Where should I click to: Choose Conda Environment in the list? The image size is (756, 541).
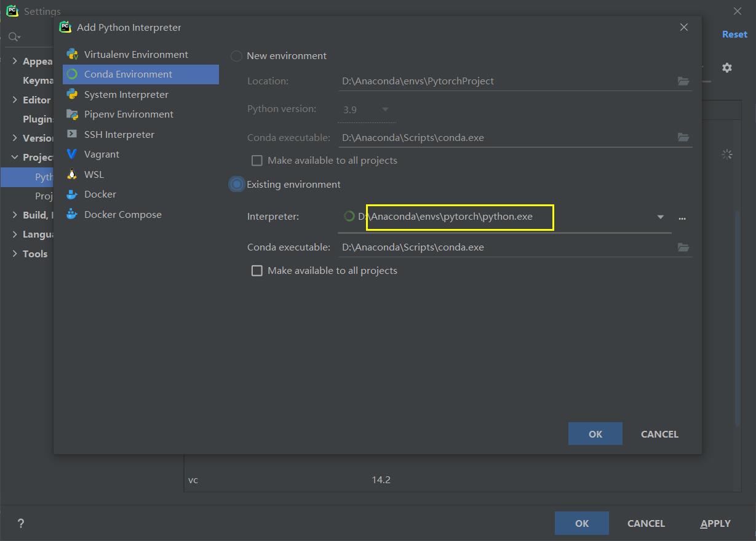pos(141,74)
